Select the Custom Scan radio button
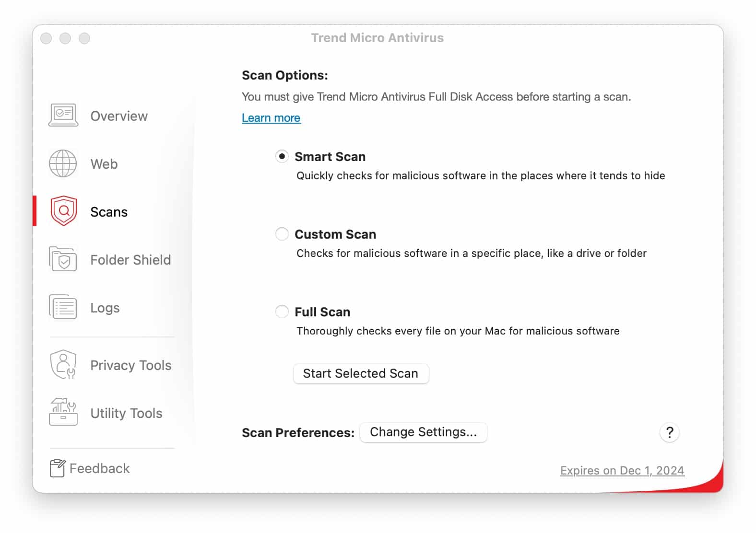756x533 pixels. [282, 234]
